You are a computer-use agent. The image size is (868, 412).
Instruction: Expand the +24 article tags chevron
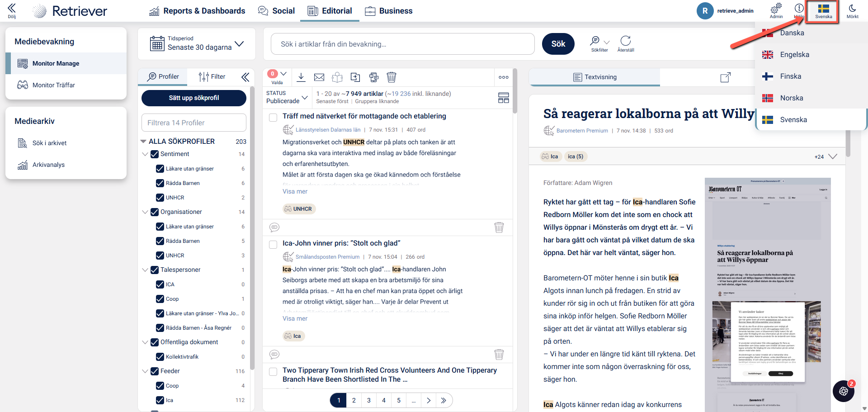(x=833, y=156)
